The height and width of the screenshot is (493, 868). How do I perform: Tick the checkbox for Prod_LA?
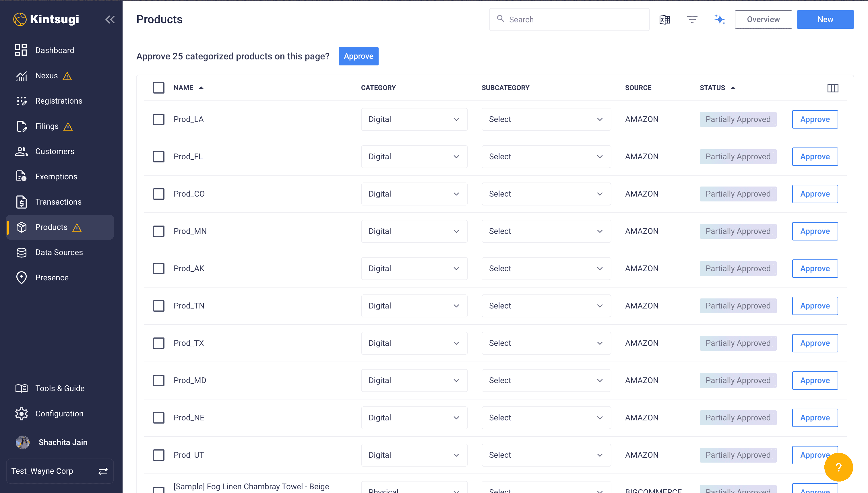pos(158,119)
